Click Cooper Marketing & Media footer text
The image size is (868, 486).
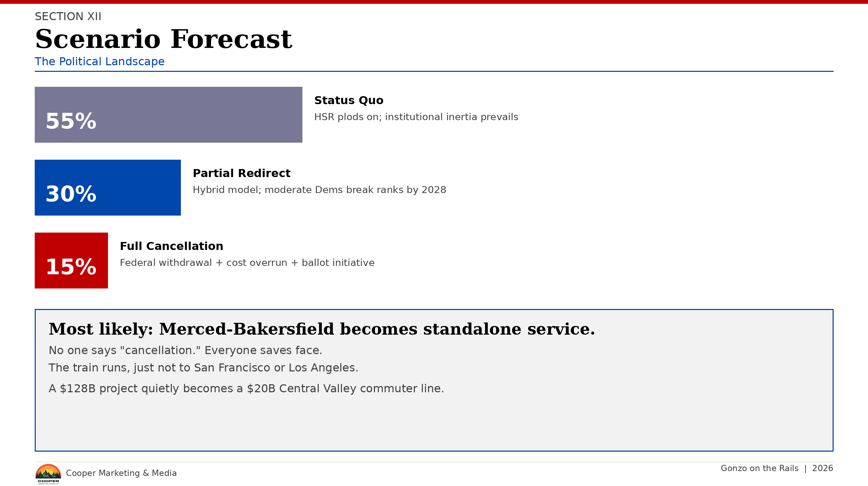tap(121, 473)
